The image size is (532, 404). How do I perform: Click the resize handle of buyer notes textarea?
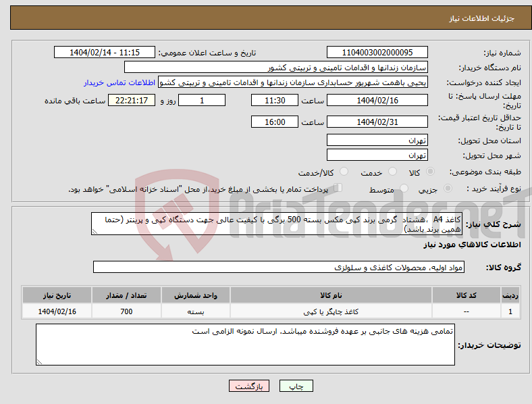[39, 362]
